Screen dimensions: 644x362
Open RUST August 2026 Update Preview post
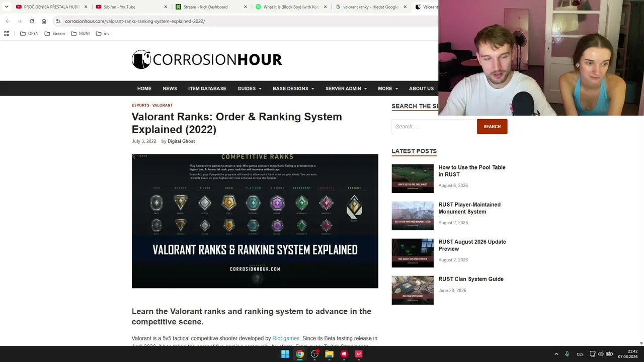click(472, 245)
